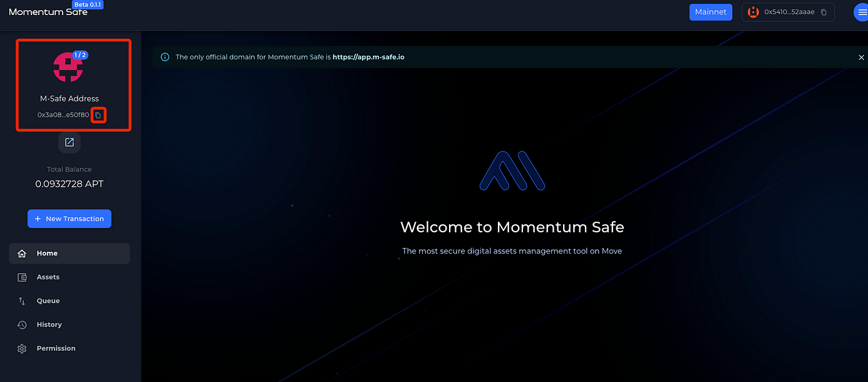Open the external explorer link icon
Image resolution: width=868 pixels, height=382 pixels.
[x=70, y=142]
